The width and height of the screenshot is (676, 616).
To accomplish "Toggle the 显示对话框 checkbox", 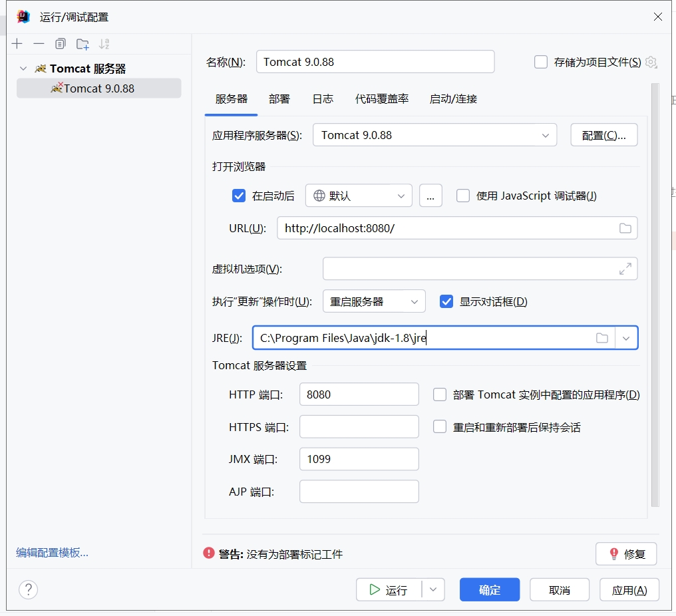I will pos(446,301).
